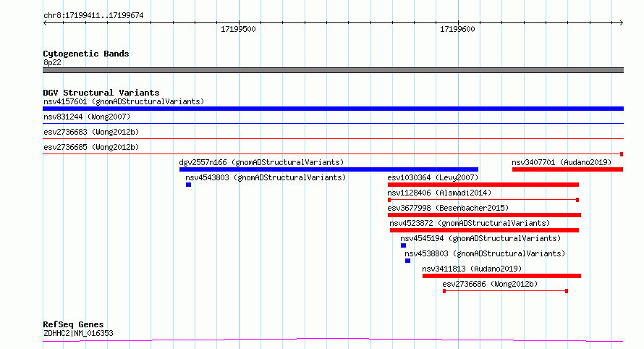Screen dimensions: 644x349
Task: Click the thin red line of esv2736686
Action: tap(505, 291)
